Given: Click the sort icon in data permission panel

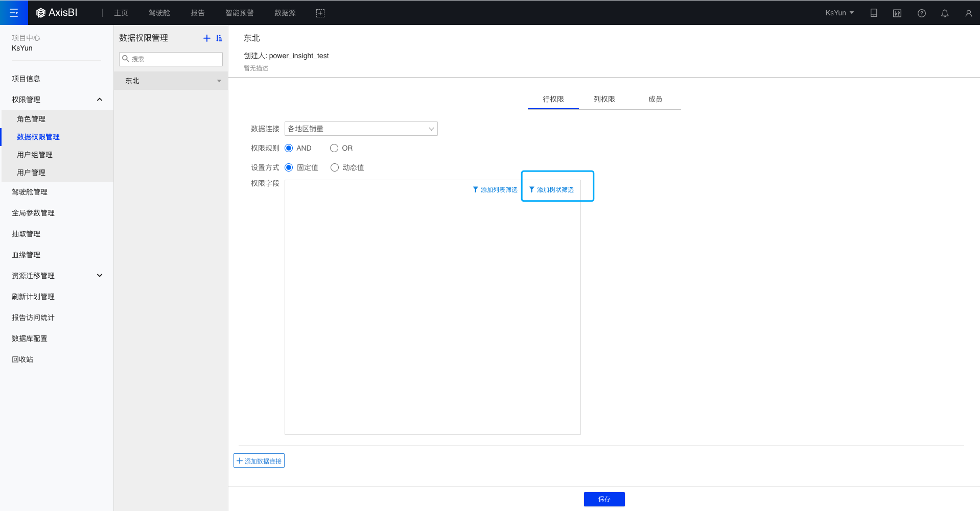Looking at the screenshot, I should tap(219, 38).
